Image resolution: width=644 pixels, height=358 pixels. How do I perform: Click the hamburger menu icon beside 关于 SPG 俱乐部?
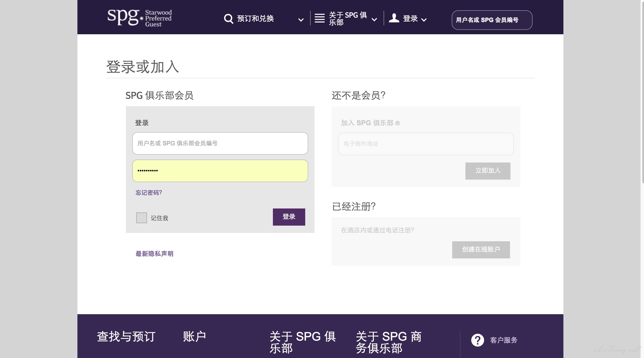tap(319, 18)
